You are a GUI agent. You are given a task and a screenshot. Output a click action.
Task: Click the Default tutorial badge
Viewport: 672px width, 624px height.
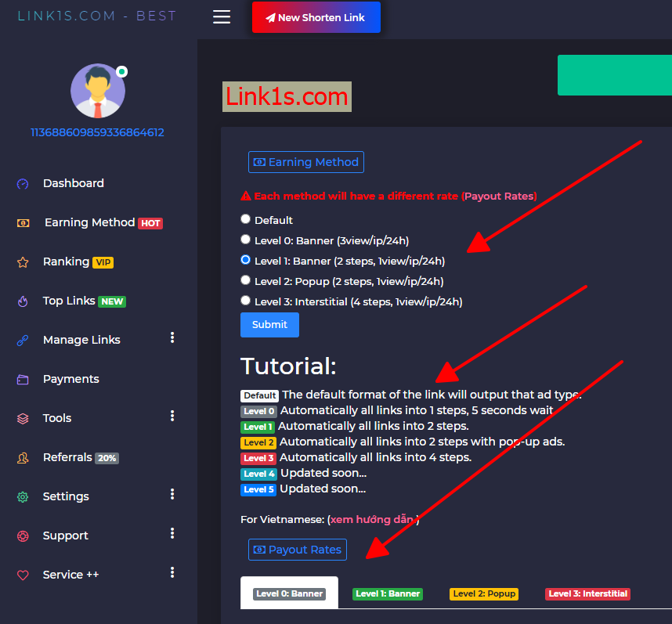coord(260,395)
